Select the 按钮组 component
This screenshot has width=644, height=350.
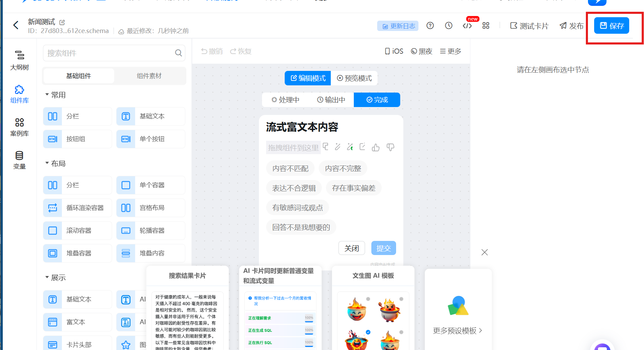point(78,139)
